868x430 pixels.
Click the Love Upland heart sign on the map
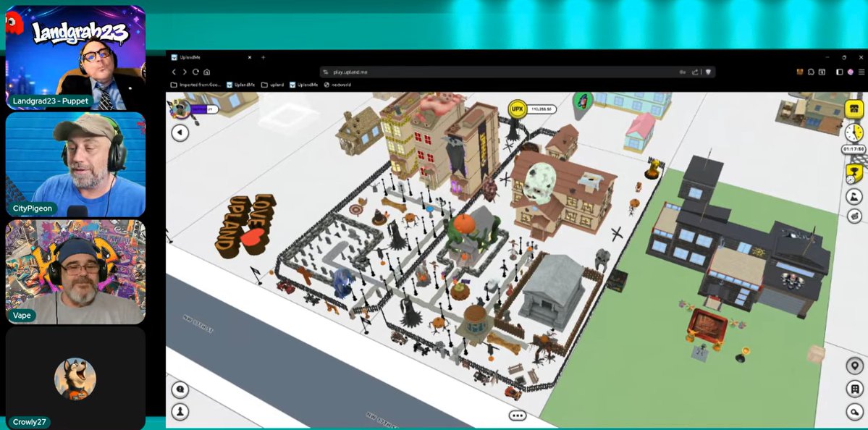pyautogui.click(x=245, y=225)
